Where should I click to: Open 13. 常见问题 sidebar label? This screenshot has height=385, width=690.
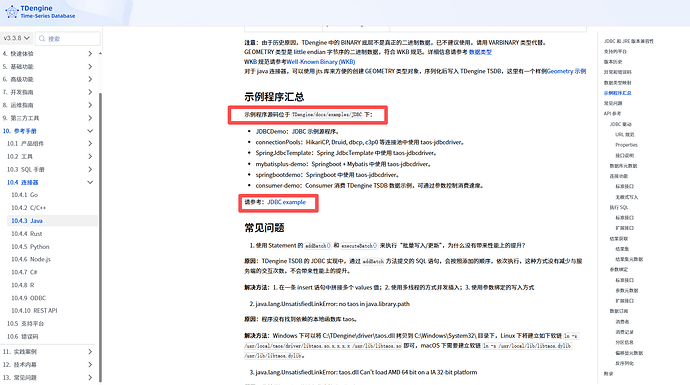(x=19, y=378)
